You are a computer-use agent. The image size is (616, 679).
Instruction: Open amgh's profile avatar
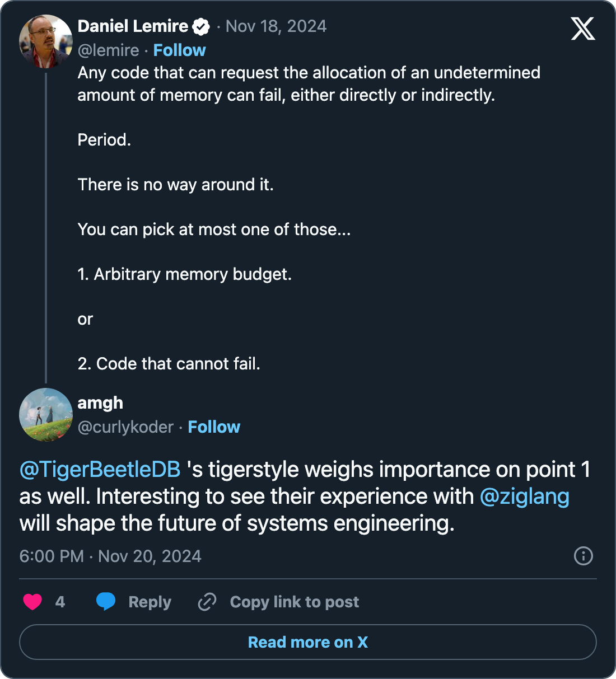pyautogui.click(x=45, y=415)
